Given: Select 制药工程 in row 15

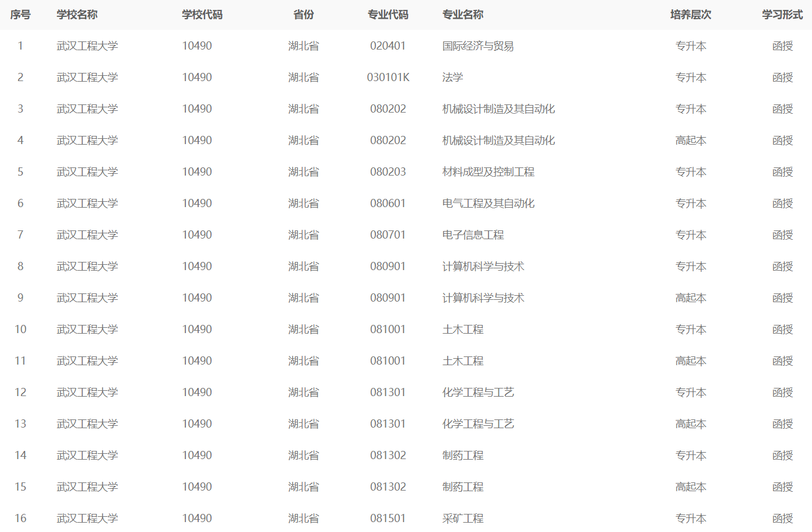Looking at the screenshot, I should click(463, 487).
